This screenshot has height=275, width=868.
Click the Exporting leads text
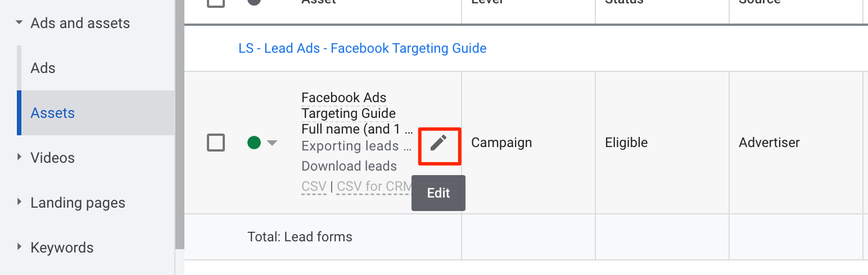pos(350,146)
